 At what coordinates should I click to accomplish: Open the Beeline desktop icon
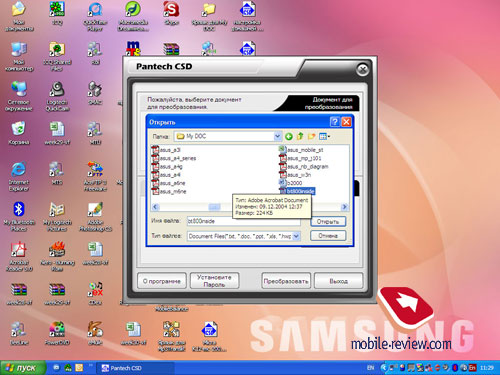[19, 333]
